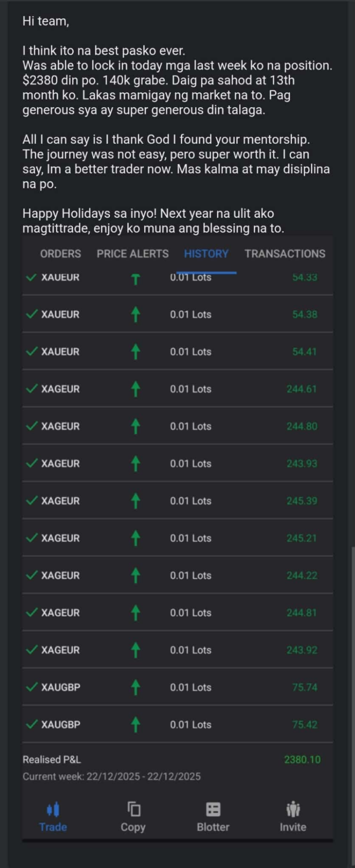Tap the Invite people icon
This screenshot has height=868, width=355.
tap(293, 809)
